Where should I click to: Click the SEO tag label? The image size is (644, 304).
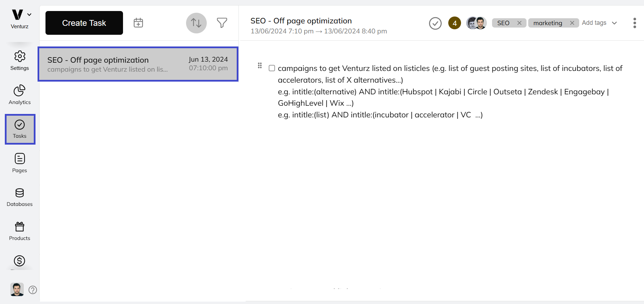[503, 23]
